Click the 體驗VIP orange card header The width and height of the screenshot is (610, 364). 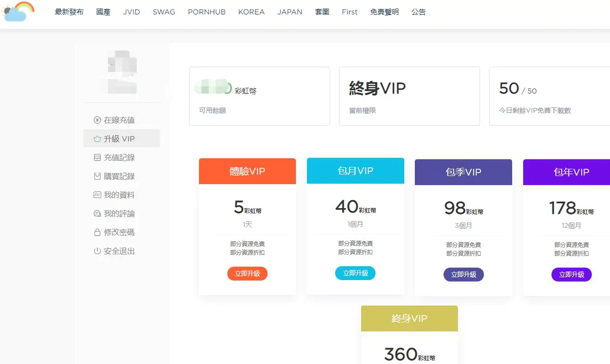coord(247,171)
